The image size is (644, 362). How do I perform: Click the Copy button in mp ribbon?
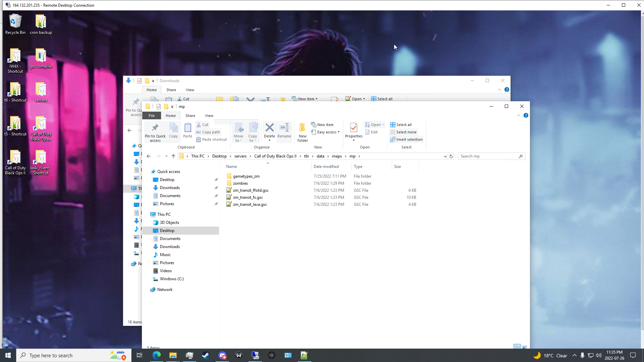point(173,131)
